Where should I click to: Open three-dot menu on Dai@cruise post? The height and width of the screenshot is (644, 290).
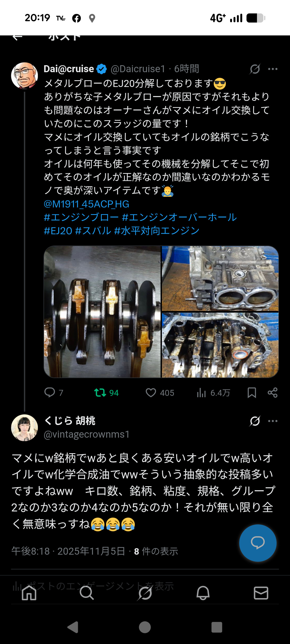[x=273, y=69]
